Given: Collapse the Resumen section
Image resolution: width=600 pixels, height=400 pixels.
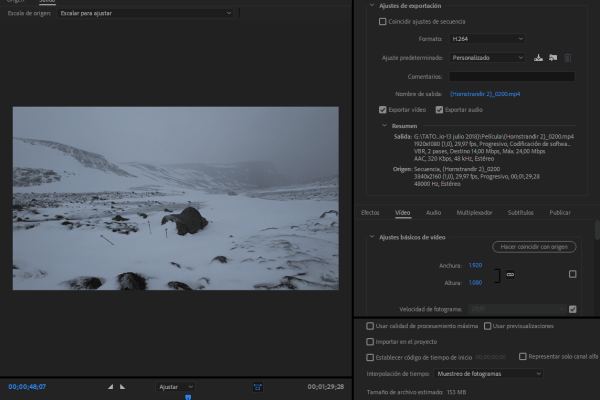Looking at the screenshot, I should point(384,126).
